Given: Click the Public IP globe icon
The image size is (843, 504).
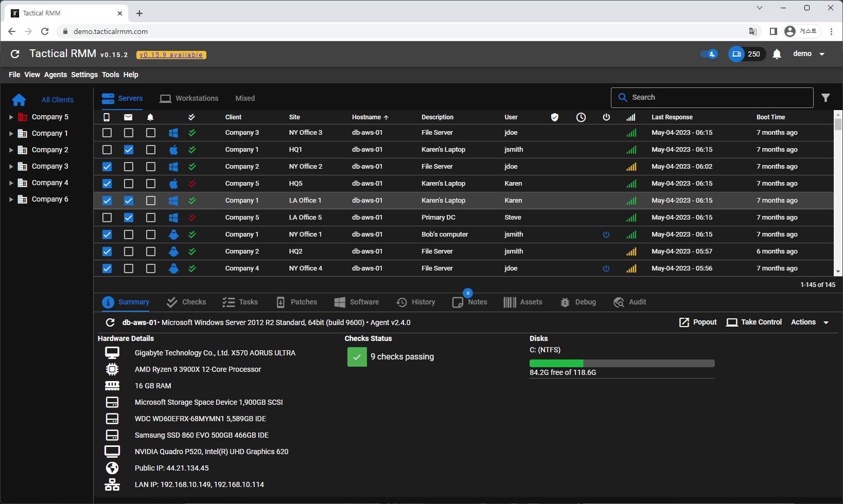Looking at the screenshot, I should (112, 468).
